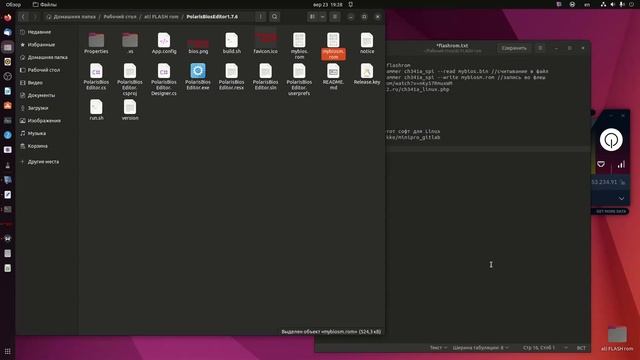Click all FLASH rom breadcrumb
Screen dimensions: 640x360
click(x=161, y=17)
